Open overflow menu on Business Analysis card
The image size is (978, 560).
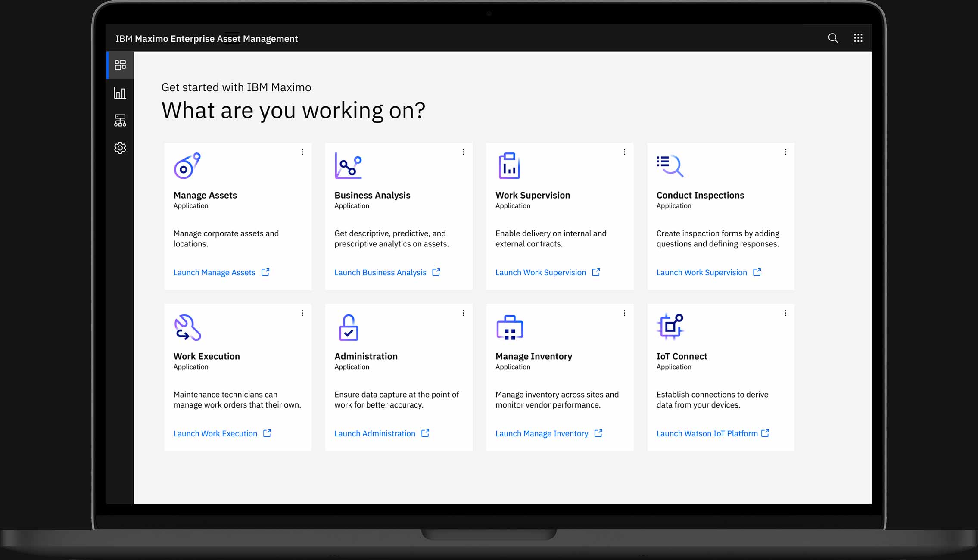pyautogui.click(x=463, y=152)
